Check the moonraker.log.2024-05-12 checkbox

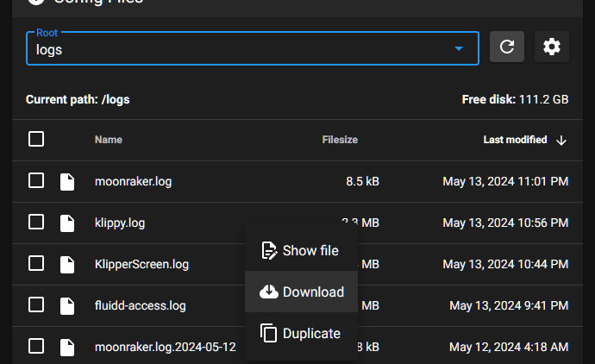pyautogui.click(x=36, y=346)
